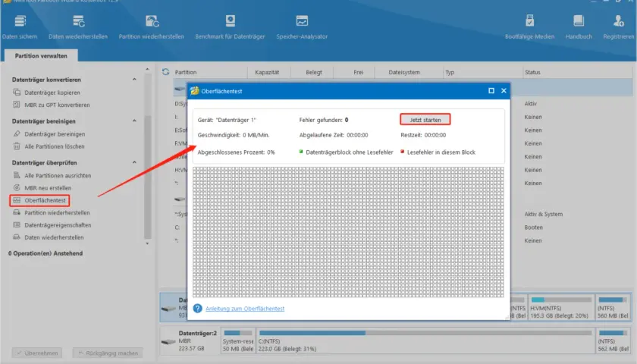Select Daten wiederherstellen in sidebar list

49,237
